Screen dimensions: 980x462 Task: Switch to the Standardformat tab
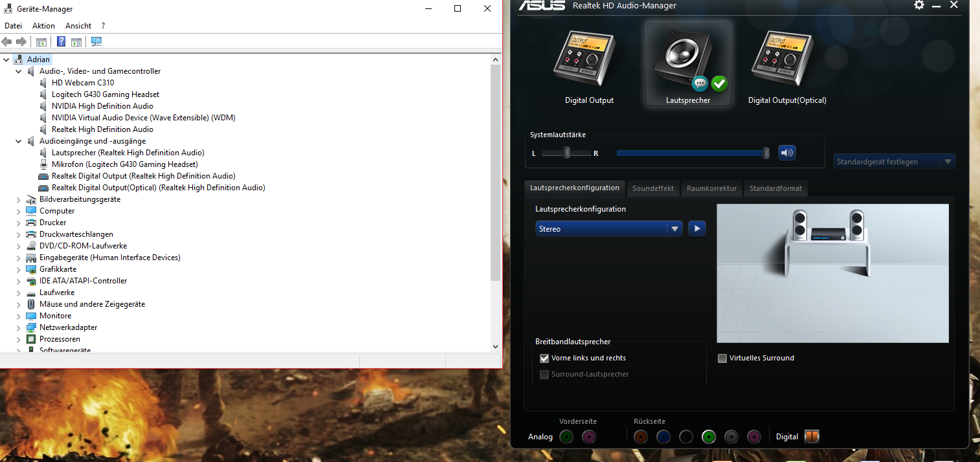click(775, 188)
